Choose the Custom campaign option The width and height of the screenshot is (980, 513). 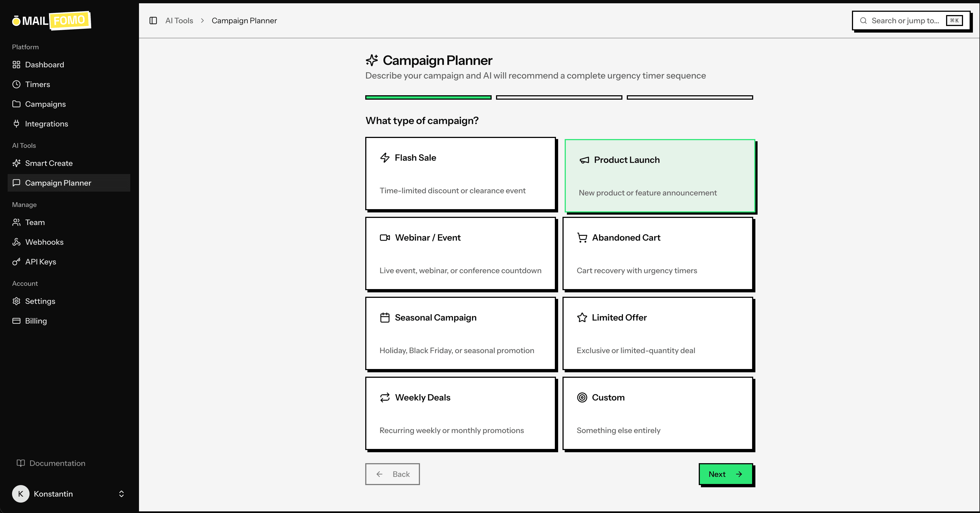click(658, 413)
